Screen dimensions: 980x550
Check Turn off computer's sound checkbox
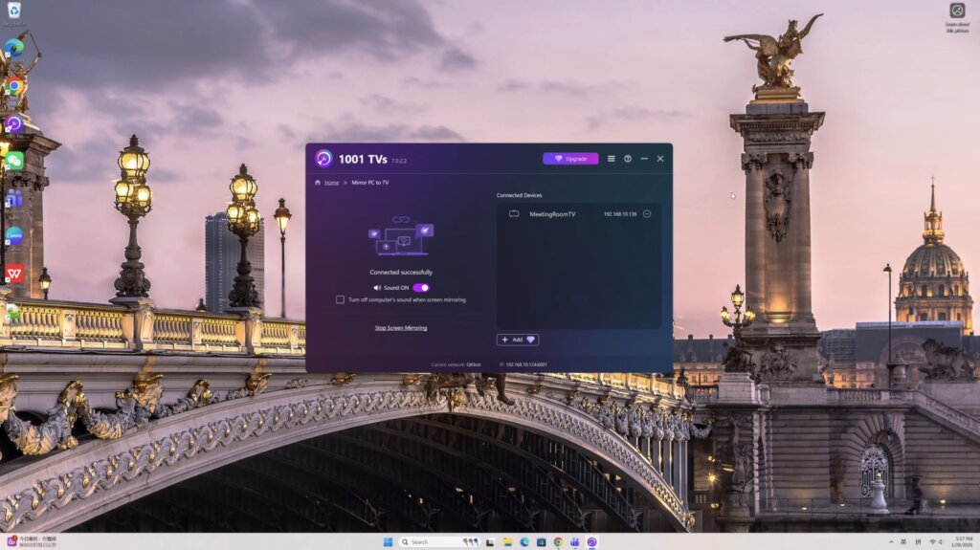340,299
